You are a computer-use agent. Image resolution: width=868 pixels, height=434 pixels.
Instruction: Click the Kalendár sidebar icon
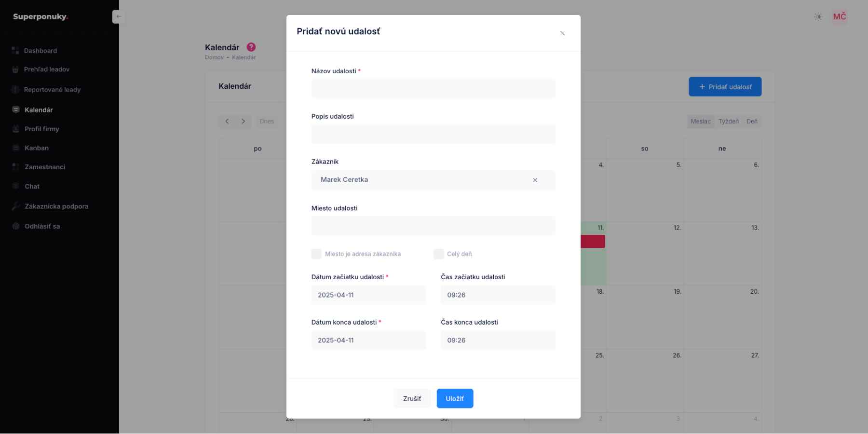(16, 110)
